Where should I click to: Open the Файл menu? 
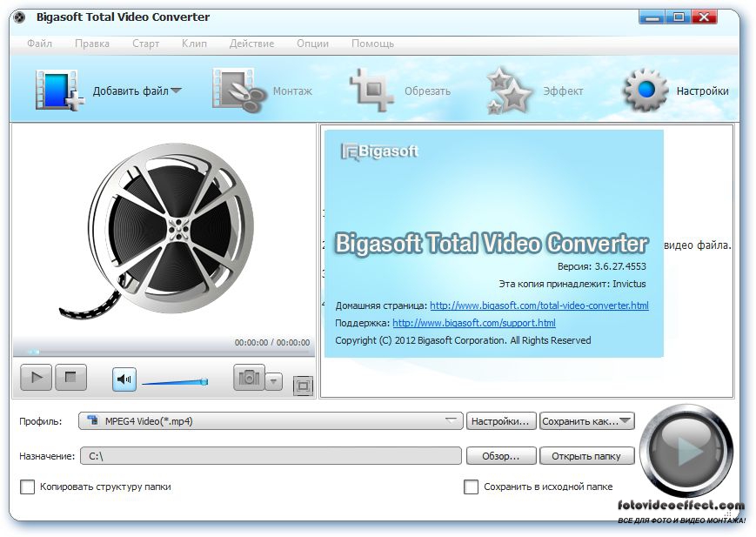[x=39, y=44]
